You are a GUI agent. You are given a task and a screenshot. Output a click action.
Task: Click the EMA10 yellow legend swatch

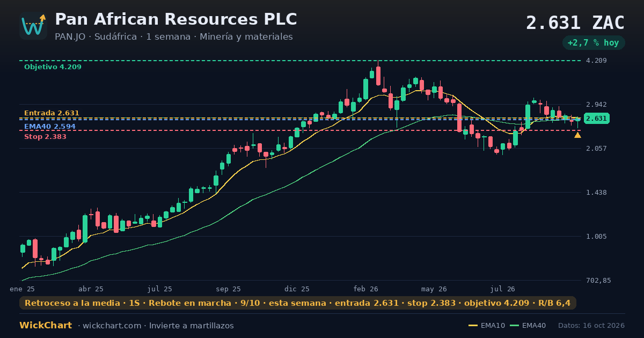pos(473,326)
